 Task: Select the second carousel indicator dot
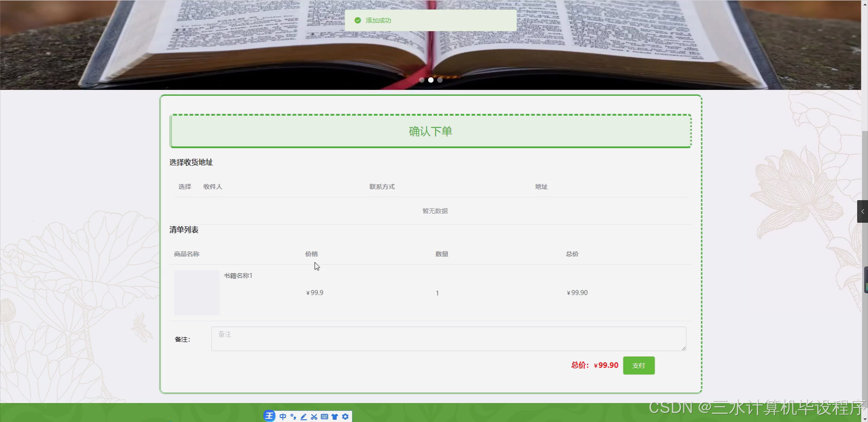(x=431, y=80)
